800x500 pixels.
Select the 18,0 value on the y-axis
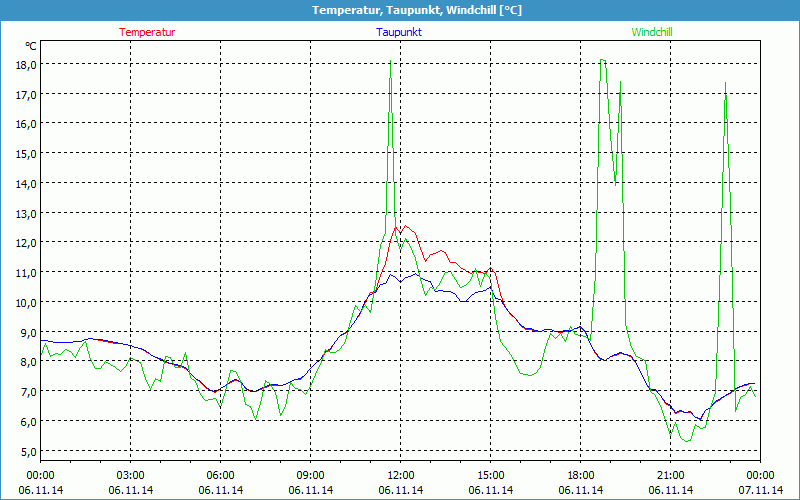tap(26, 64)
